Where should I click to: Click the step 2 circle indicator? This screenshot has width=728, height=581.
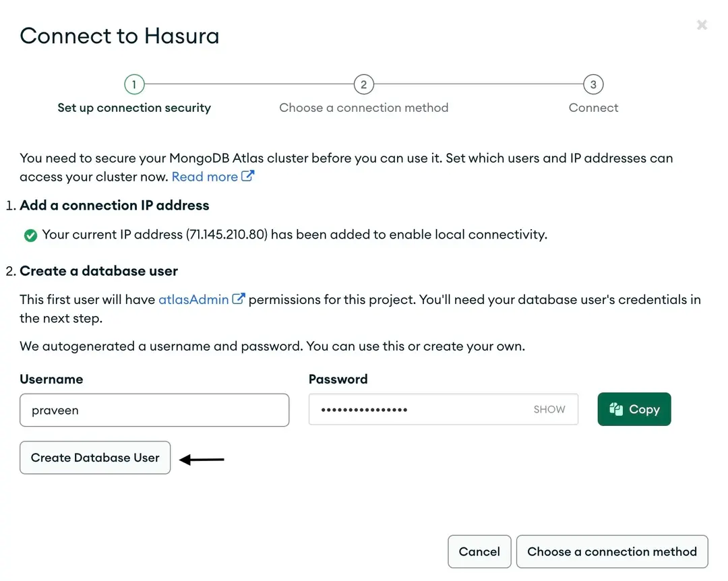click(x=363, y=84)
